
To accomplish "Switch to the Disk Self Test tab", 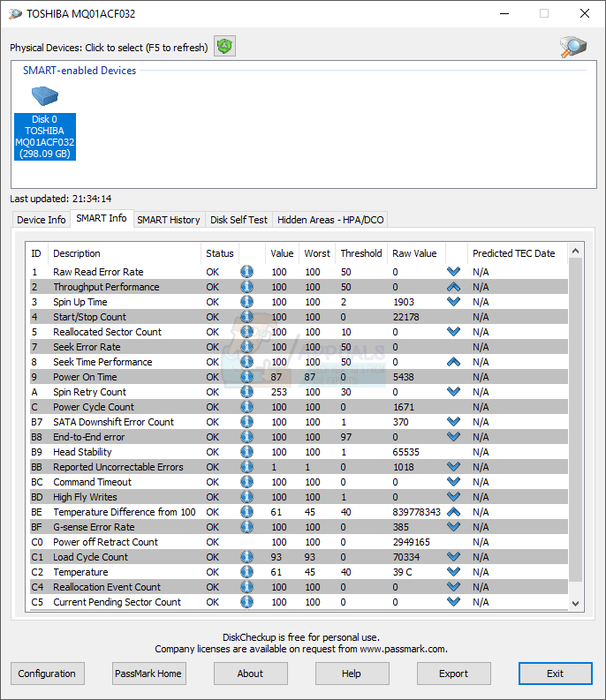I will pyautogui.click(x=239, y=220).
